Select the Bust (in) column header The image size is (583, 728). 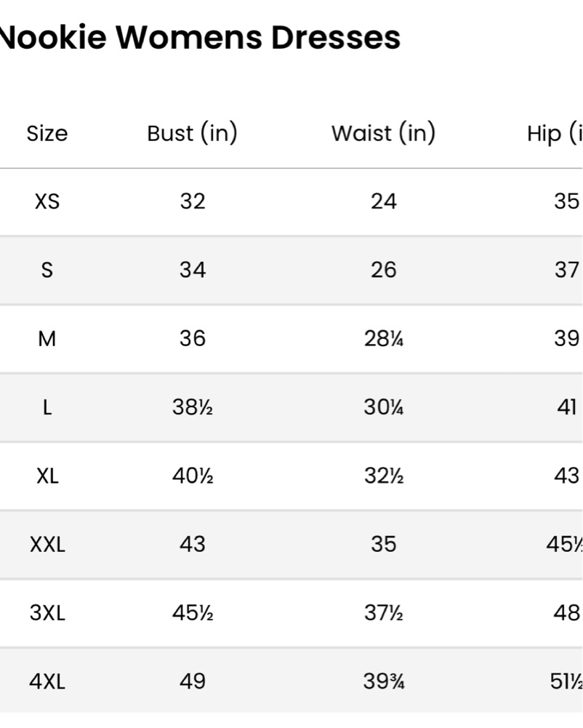[x=192, y=133]
